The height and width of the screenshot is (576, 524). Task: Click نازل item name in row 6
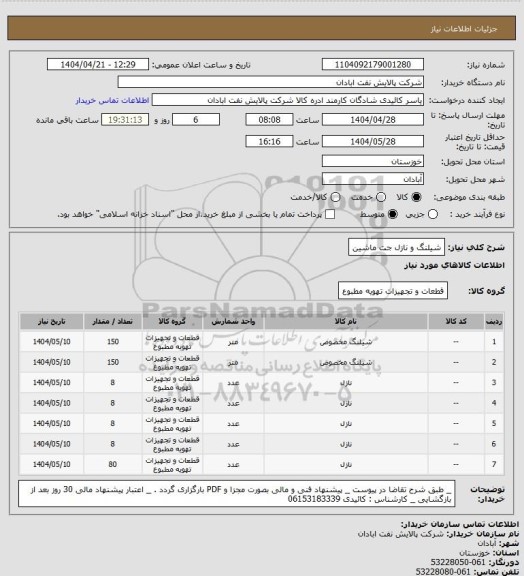[x=346, y=444]
